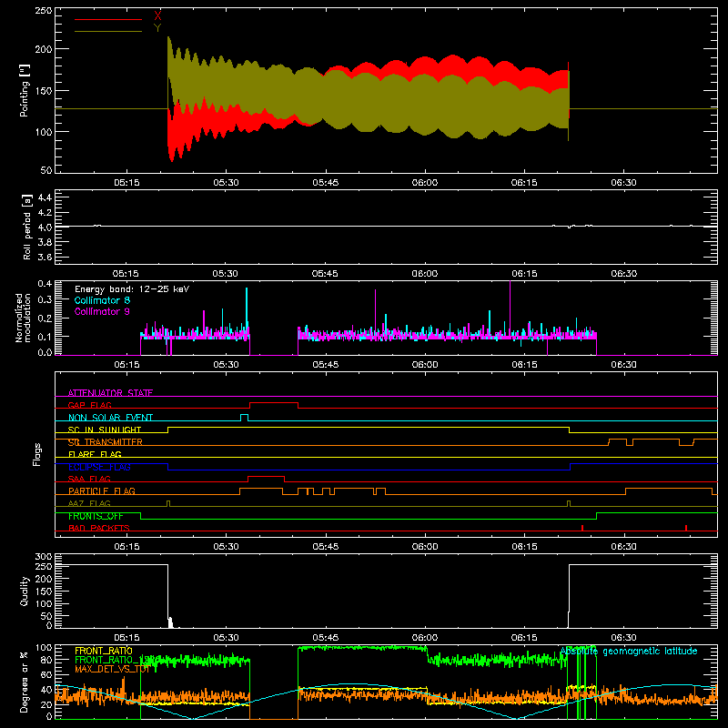Screen dimensions: 728x728
Task: Click the ATTENUATOR_STATE flag label
Action: [110, 393]
